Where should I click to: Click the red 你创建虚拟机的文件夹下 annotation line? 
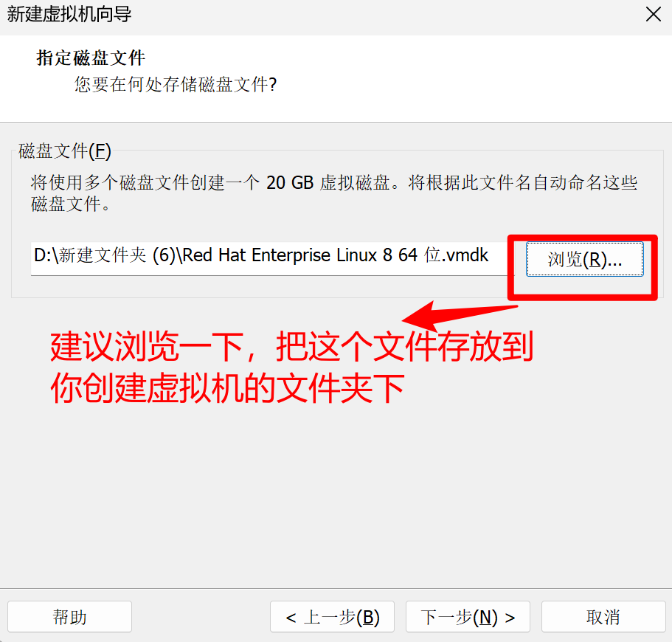[x=227, y=387]
